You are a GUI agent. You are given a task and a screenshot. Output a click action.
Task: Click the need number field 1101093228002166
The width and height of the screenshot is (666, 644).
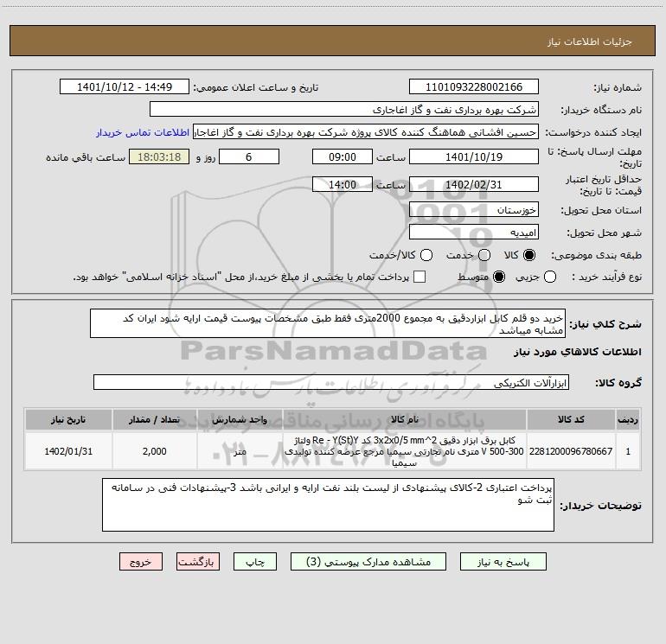[474, 86]
